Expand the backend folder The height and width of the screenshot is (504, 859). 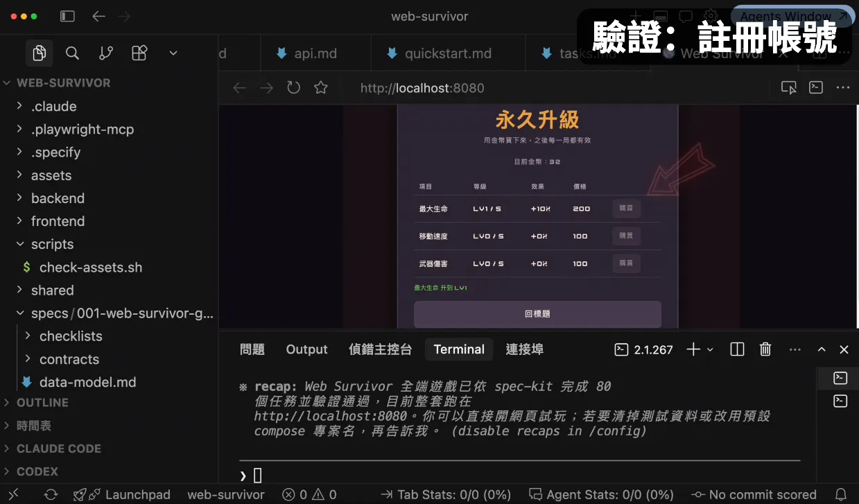click(x=109, y=198)
